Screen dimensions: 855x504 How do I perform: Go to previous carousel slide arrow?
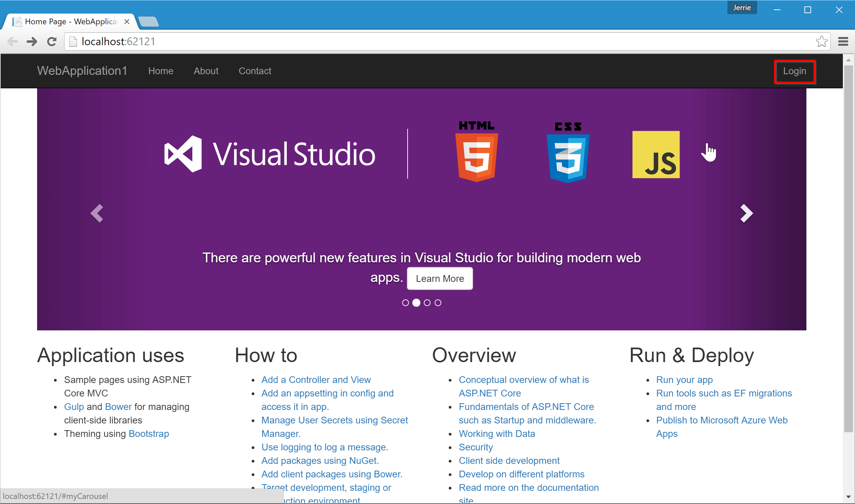click(x=97, y=213)
